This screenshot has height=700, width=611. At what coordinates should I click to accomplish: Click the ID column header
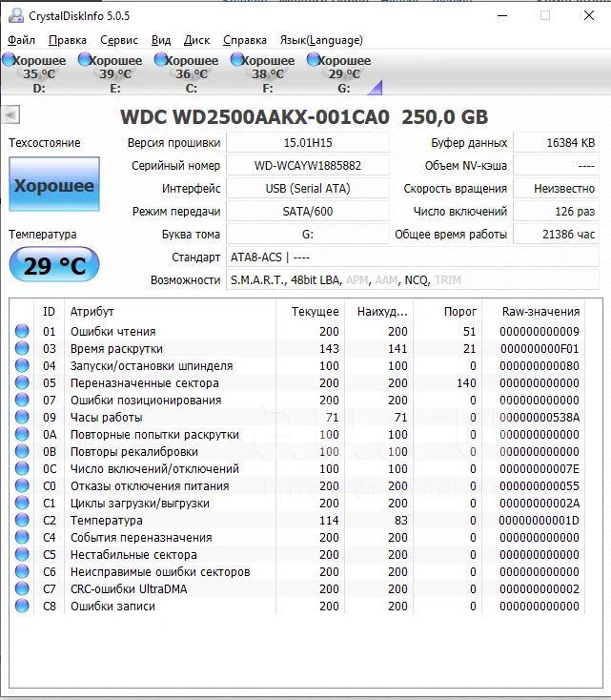click(x=50, y=311)
